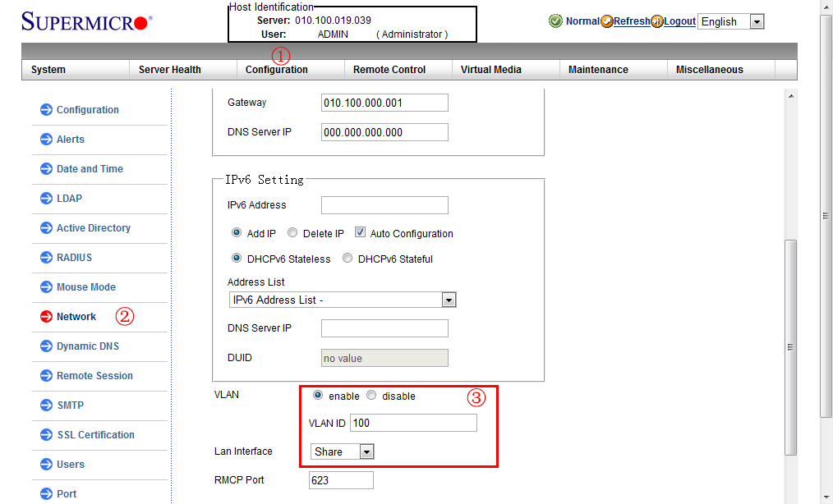
Task: Click the arrow icon beside Users
Action: (x=46, y=464)
